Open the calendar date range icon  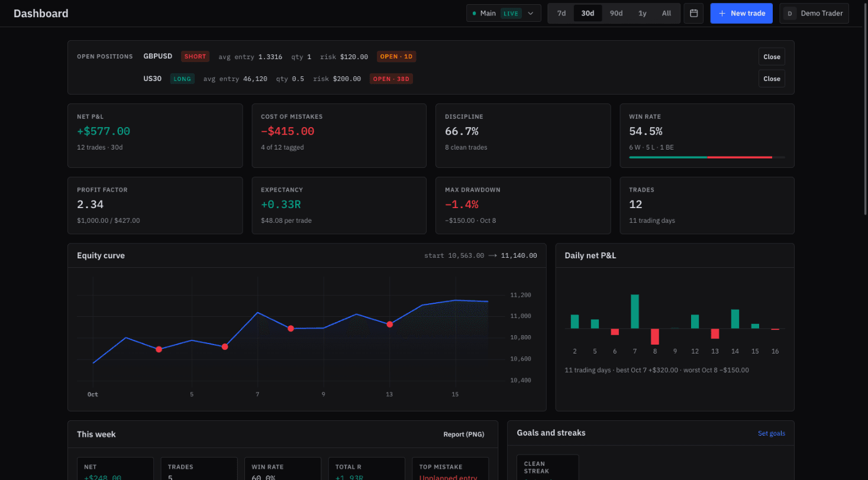(x=693, y=13)
